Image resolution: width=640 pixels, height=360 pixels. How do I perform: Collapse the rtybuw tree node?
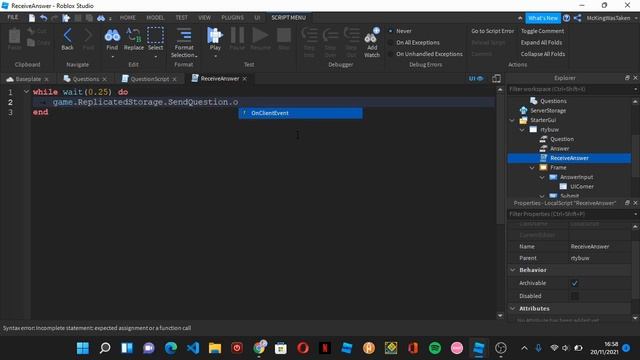tap(522, 129)
